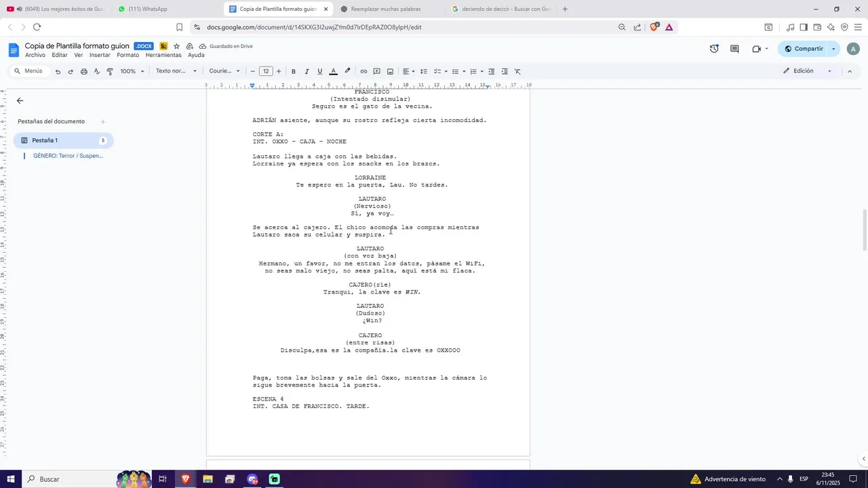This screenshot has width=868, height=488.
Task: Open the paragraph style dropdown Texto normal
Action: [176, 71]
